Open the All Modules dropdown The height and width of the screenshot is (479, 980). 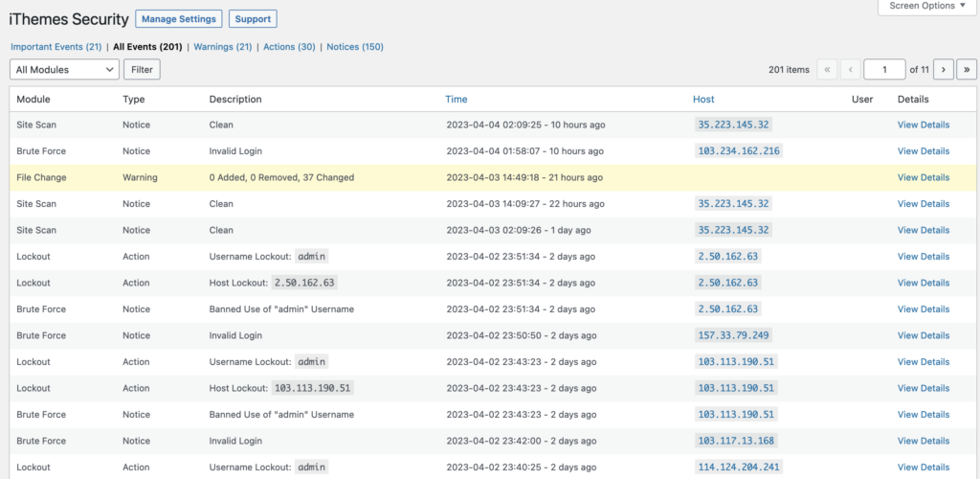click(64, 69)
